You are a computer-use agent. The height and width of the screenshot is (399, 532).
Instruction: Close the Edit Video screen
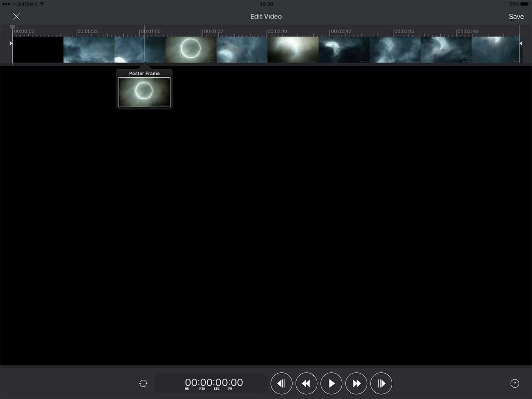16,16
